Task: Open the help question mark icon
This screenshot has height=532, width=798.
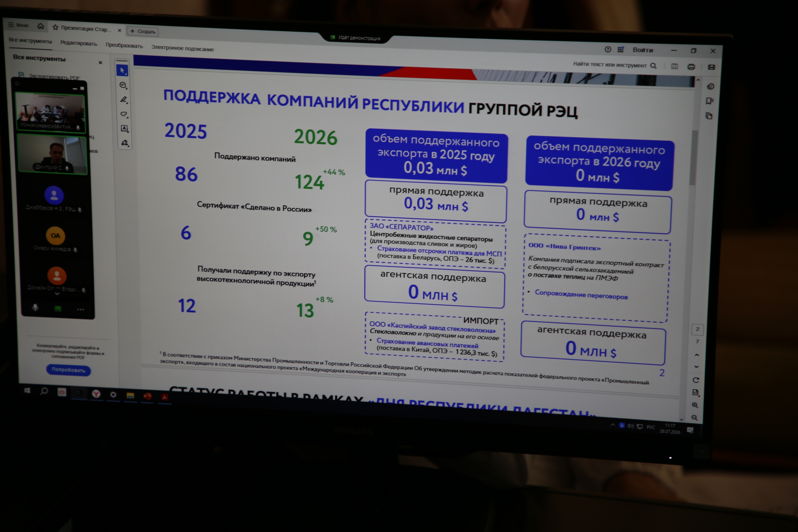Action: [x=608, y=50]
